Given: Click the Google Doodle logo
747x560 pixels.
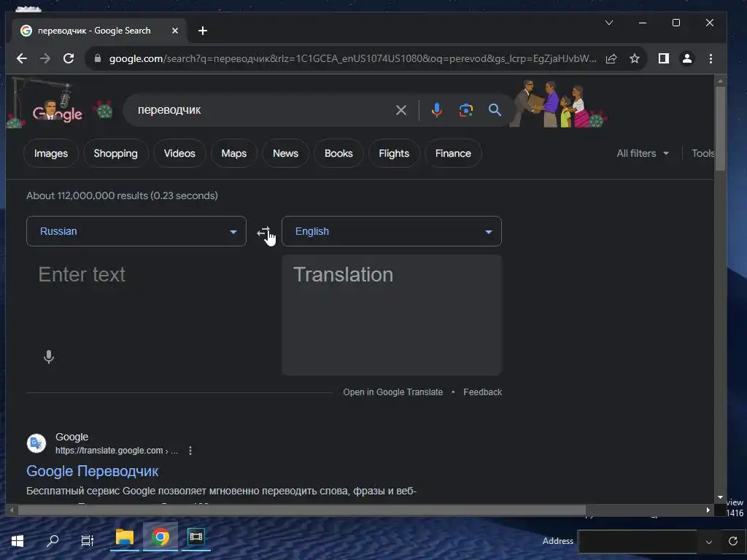Looking at the screenshot, I should point(57,112).
